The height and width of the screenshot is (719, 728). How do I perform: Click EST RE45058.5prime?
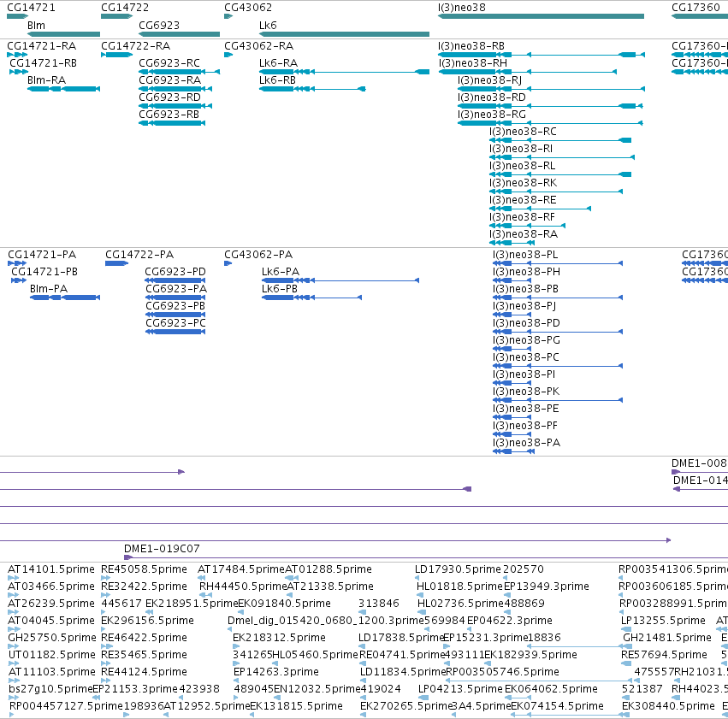[x=144, y=569]
